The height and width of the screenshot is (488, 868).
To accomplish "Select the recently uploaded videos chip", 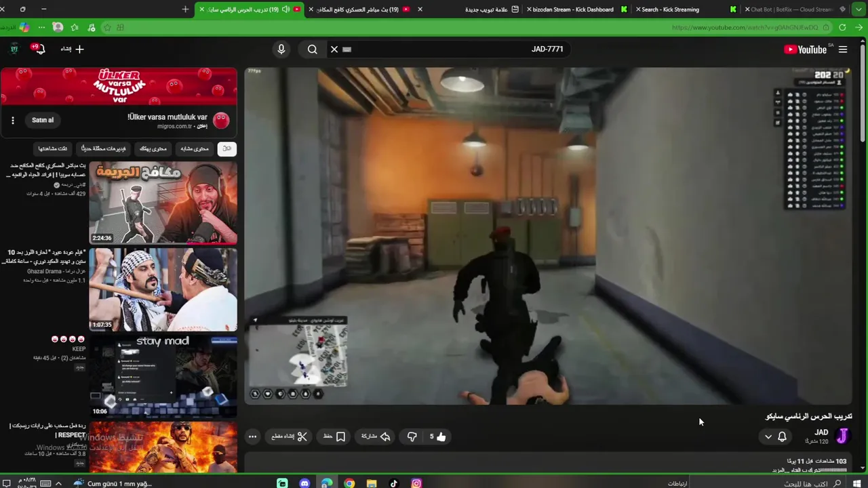I will tap(103, 148).
